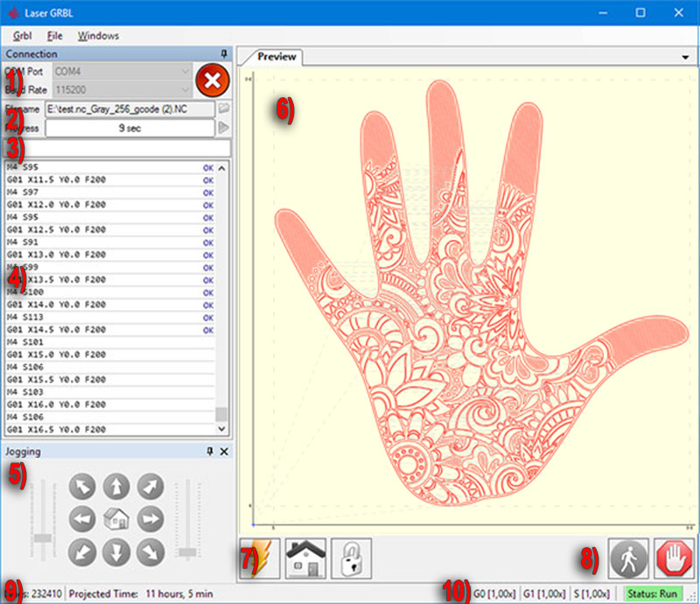The width and height of the screenshot is (700, 604).
Task: Open a G-Code file via the folder icon
Action: (225, 109)
